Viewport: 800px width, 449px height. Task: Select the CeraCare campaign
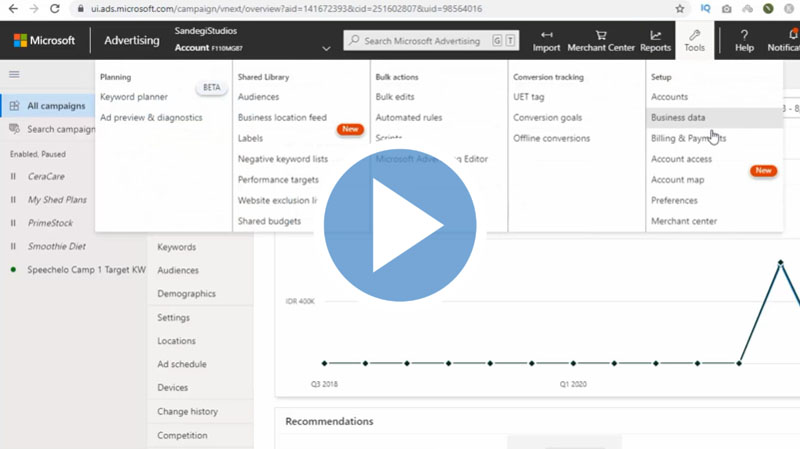[x=46, y=177]
